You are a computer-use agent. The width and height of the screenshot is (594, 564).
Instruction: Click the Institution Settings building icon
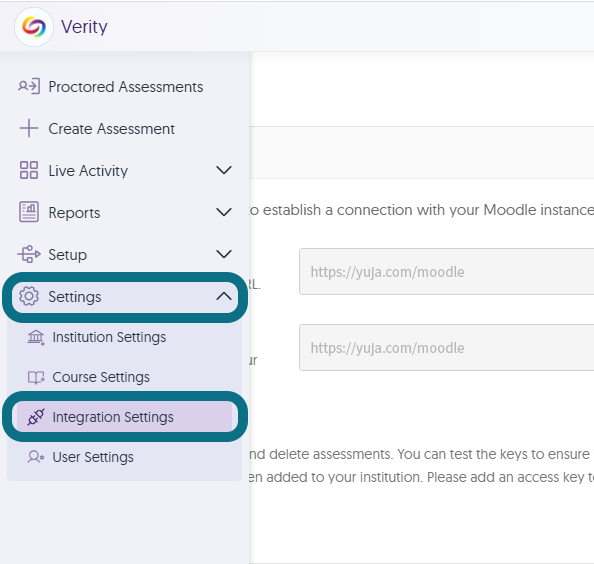point(36,337)
